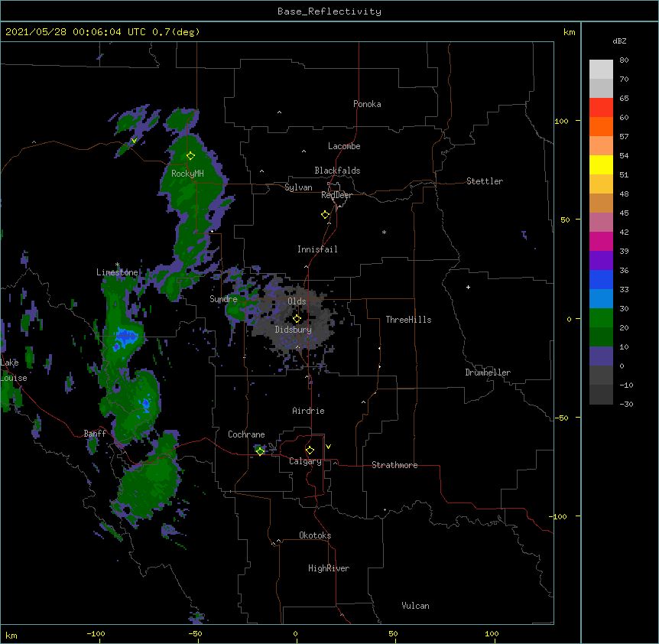Click the Blackfalds city label
This screenshot has height=644, width=659.
point(337,171)
